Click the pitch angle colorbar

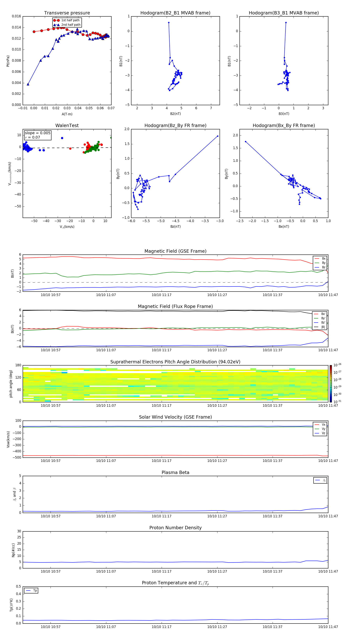[x=331, y=383]
